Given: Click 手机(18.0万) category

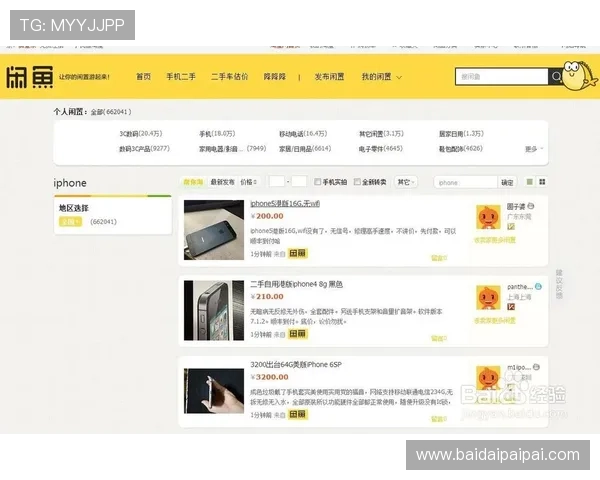Looking at the screenshot, I should 217,134.
